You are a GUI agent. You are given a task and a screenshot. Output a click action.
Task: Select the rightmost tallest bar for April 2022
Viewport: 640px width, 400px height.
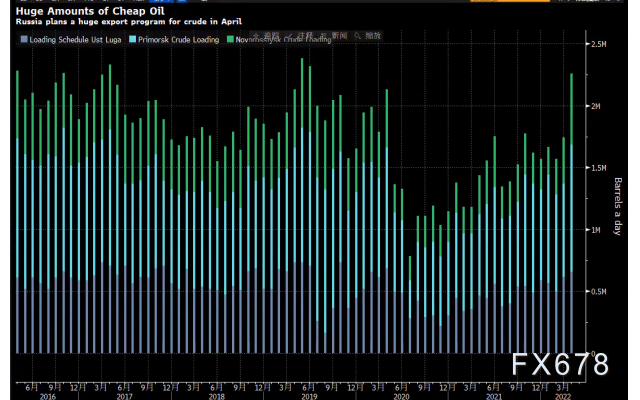pos(571,213)
